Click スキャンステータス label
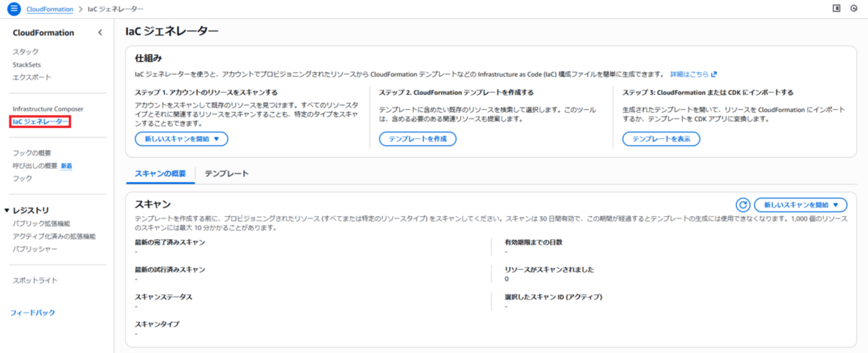Viewport: 868px width, 353px height. coord(164,296)
